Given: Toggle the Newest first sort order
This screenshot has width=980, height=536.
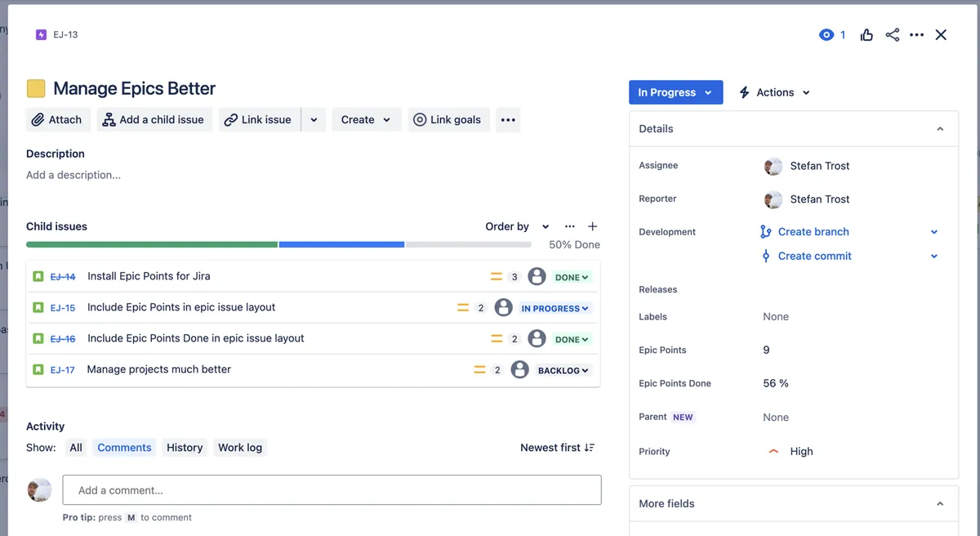Looking at the screenshot, I should pyautogui.click(x=558, y=448).
